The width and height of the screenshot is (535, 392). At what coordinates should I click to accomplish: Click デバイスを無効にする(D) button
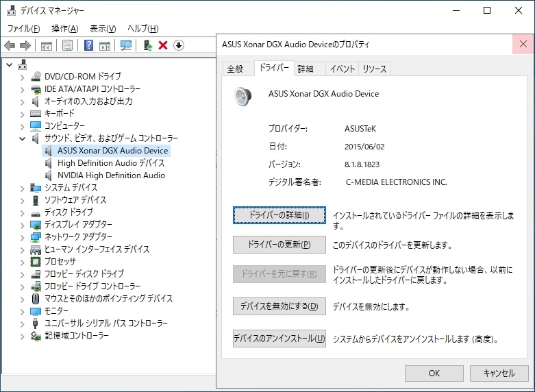[x=279, y=306]
